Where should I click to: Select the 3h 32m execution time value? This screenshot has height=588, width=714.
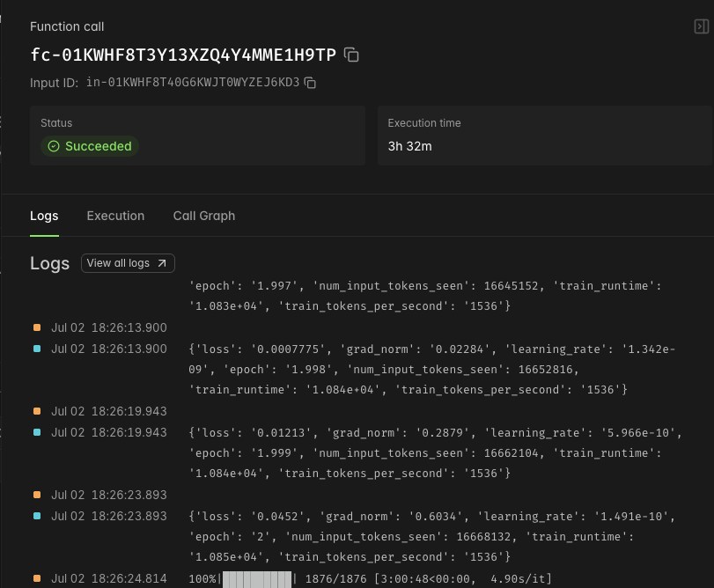coord(409,146)
